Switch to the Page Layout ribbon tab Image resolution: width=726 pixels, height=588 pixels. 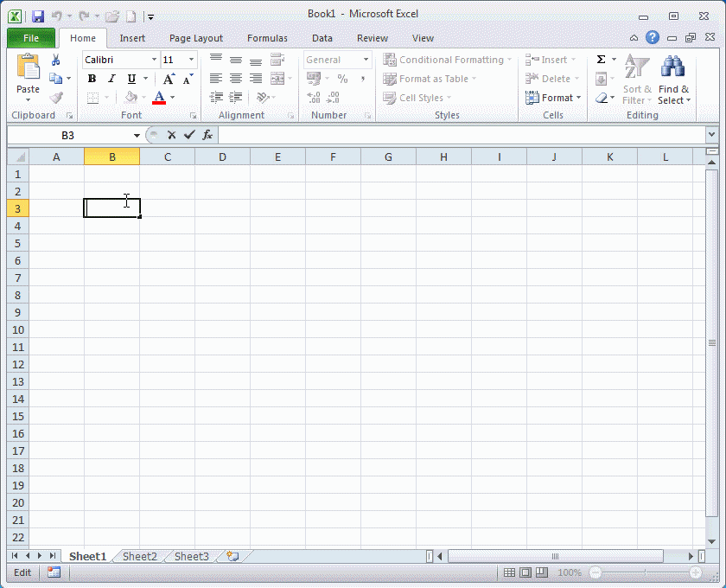(x=195, y=38)
